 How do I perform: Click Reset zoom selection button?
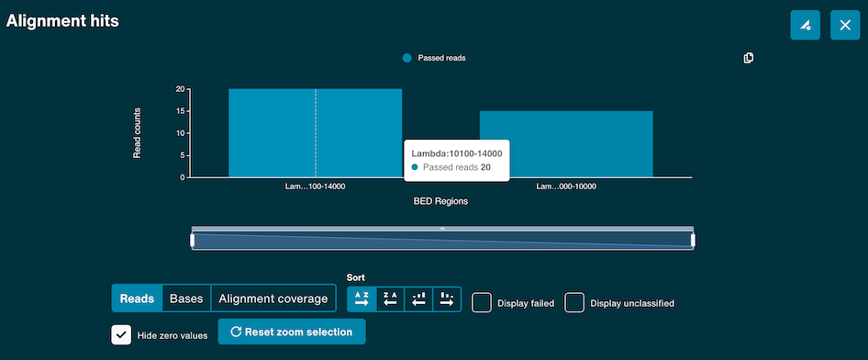point(292,332)
